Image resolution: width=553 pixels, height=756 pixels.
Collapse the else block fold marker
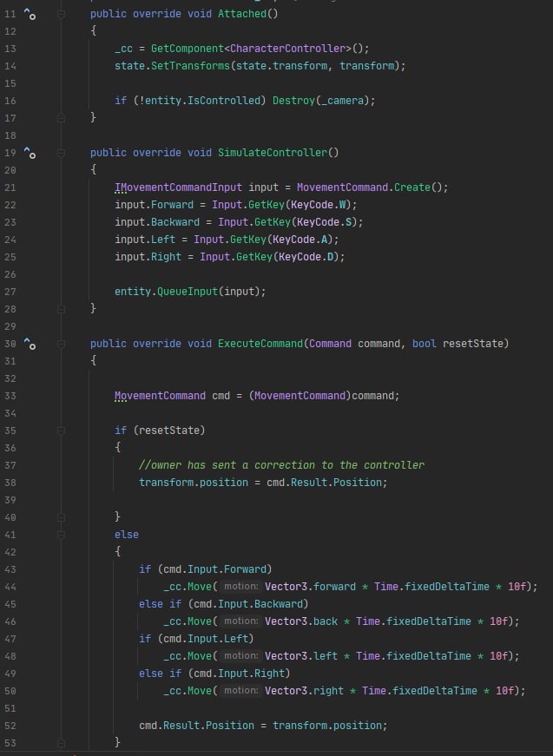click(62, 535)
